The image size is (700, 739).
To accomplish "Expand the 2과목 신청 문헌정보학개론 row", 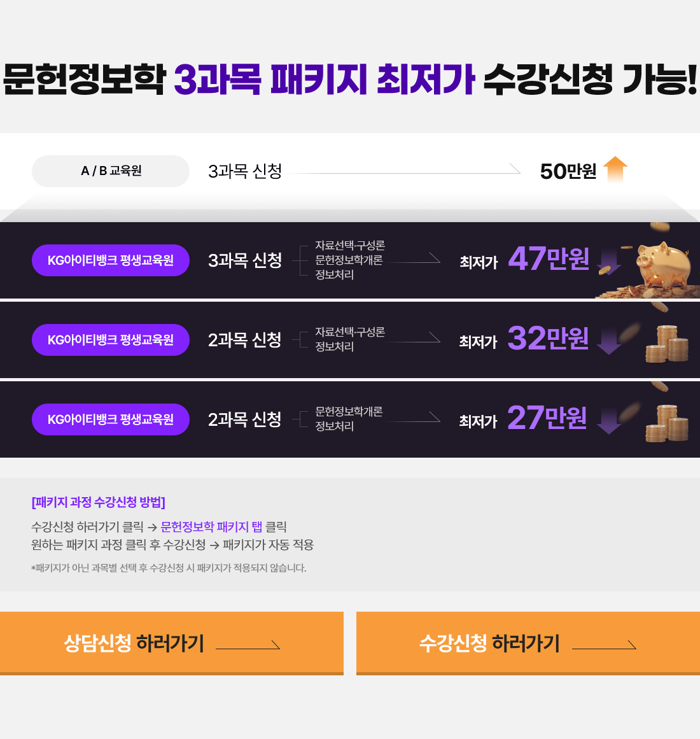I will [x=244, y=419].
